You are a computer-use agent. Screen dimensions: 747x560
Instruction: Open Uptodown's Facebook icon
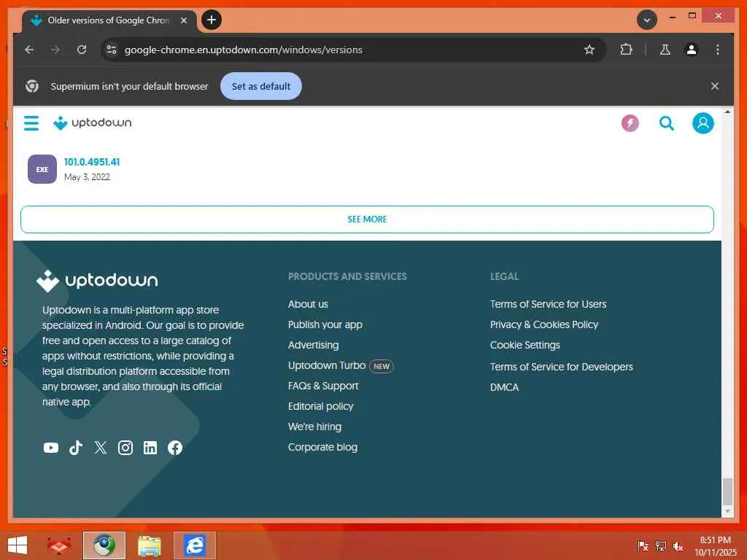pos(175,448)
